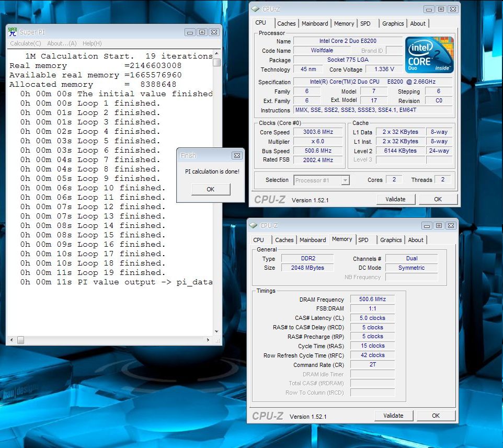Open the About...(A) menu in Super PI
Image resolution: width=503 pixels, height=448 pixels.
pos(62,43)
